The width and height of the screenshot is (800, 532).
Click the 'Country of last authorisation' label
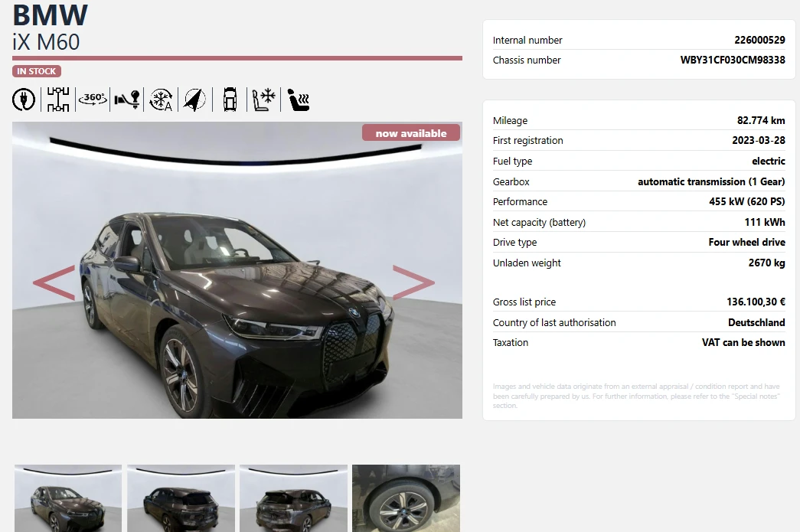[554, 322]
